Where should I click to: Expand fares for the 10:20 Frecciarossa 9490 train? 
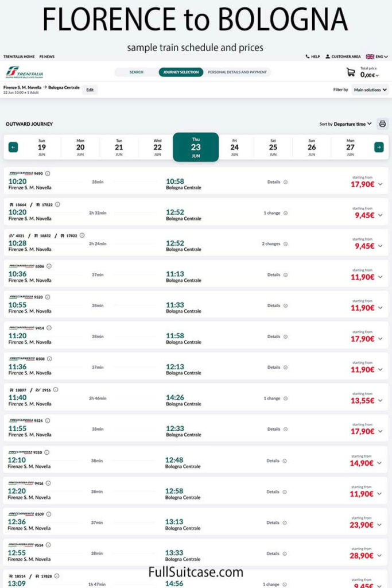coord(380,184)
